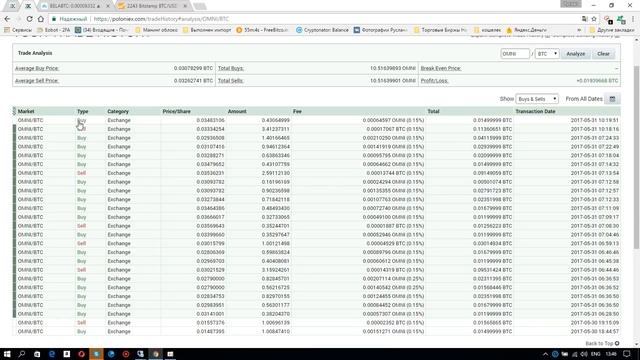The height and width of the screenshot is (360, 640).
Task: Show hidden system tray icons chevron
Action: coord(545,354)
